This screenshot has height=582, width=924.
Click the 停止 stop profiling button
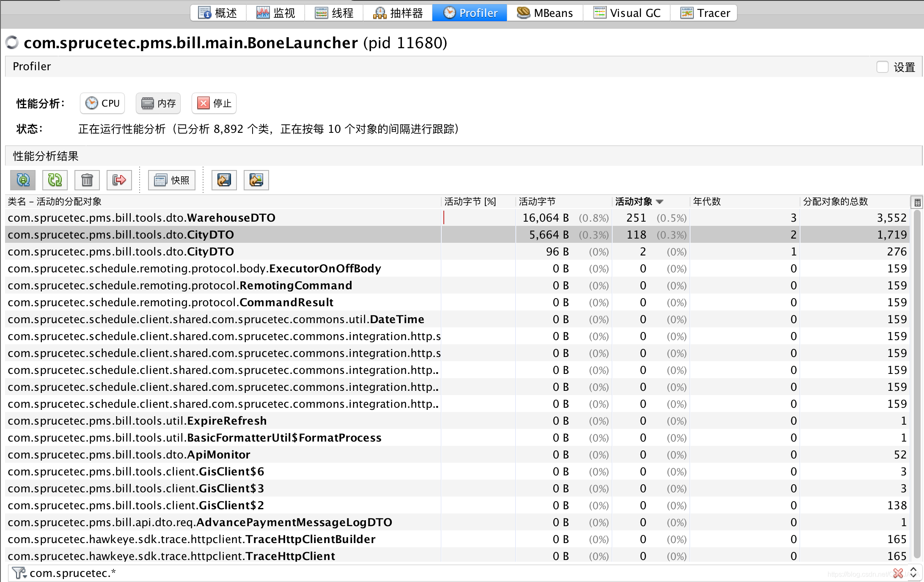click(x=214, y=103)
